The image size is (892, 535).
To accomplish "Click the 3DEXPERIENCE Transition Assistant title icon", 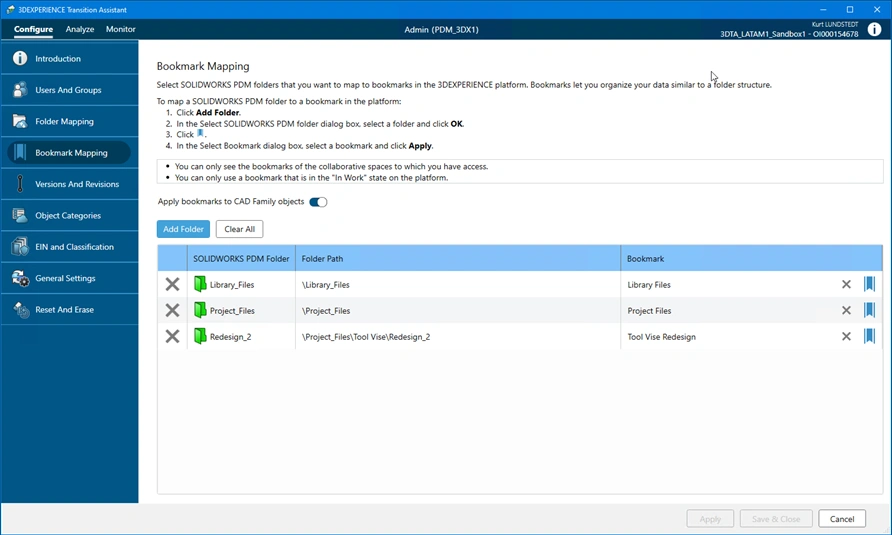I will (10, 9).
